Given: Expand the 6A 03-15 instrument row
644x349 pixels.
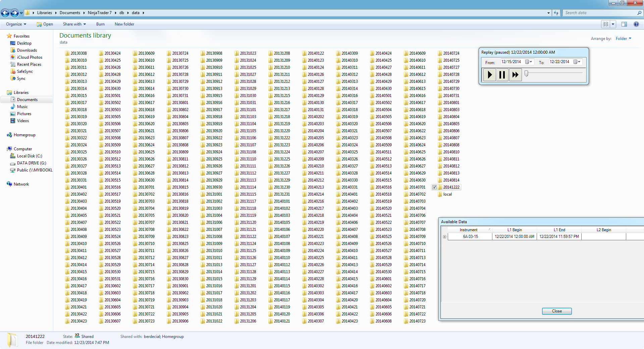Looking at the screenshot, I should click(x=444, y=237).
